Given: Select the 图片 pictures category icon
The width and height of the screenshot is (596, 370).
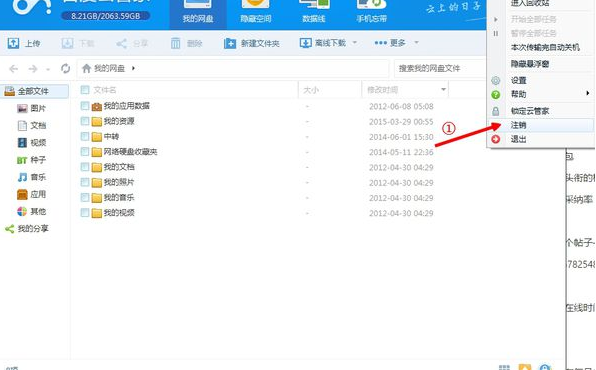Looking at the screenshot, I should coord(22,109).
